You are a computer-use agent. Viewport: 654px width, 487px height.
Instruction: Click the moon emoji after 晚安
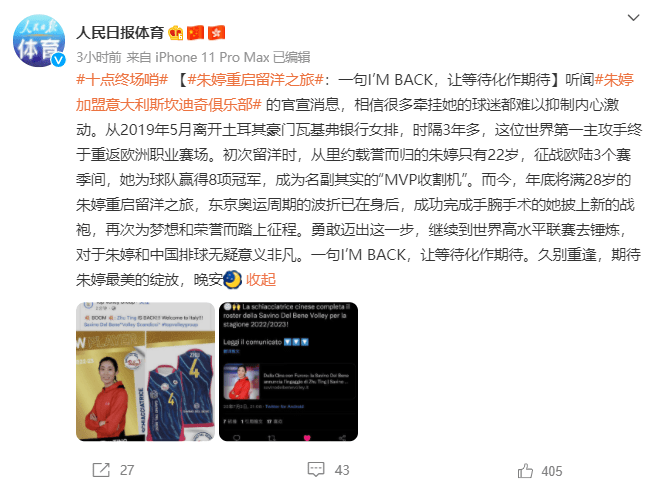coord(233,279)
